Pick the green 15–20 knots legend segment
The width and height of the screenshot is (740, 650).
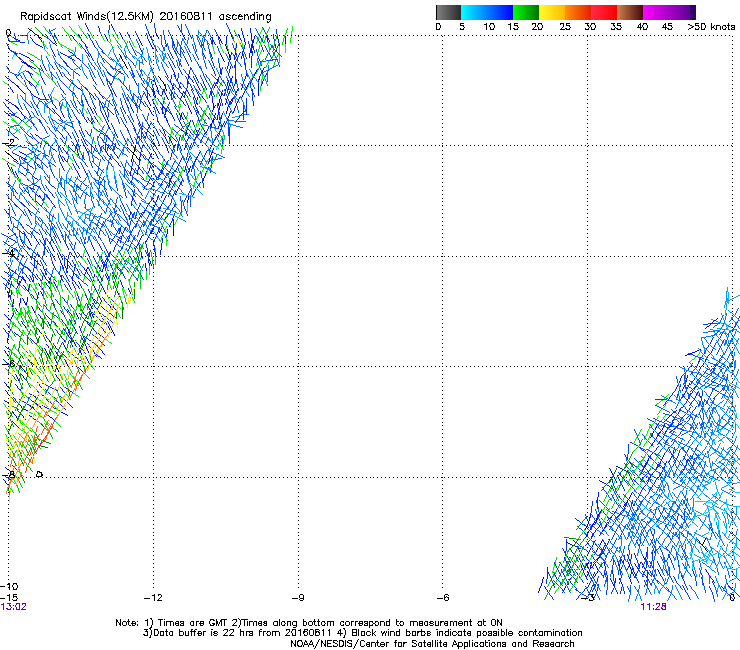[526, 12]
